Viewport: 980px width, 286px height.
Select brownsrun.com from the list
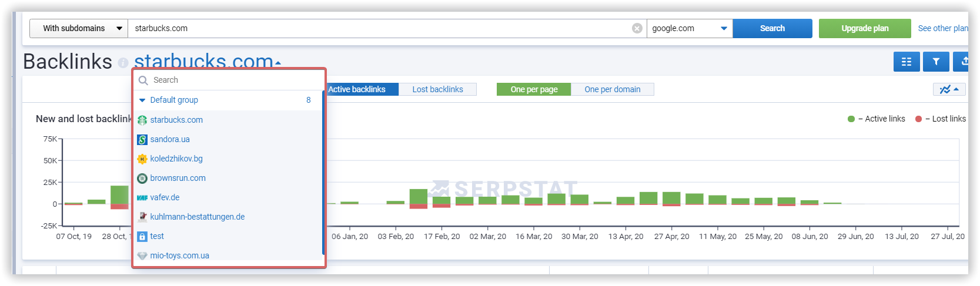pos(178,178)
